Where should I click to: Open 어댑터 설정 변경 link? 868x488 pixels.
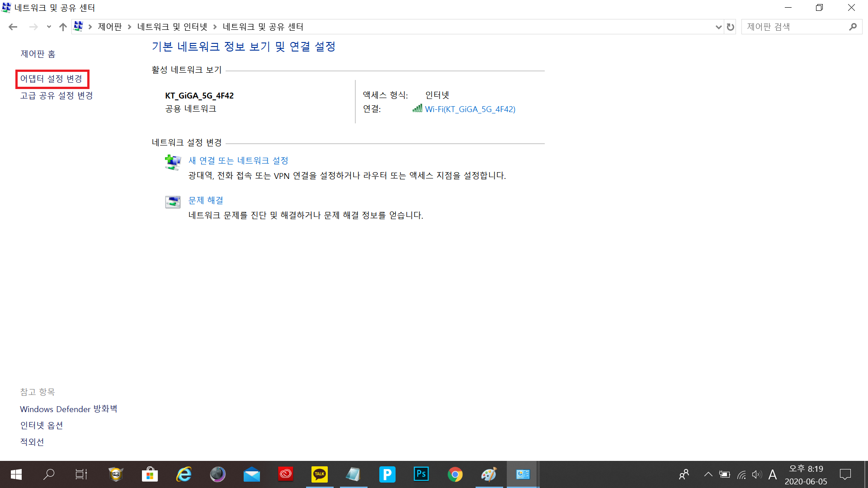click(52, 79)
